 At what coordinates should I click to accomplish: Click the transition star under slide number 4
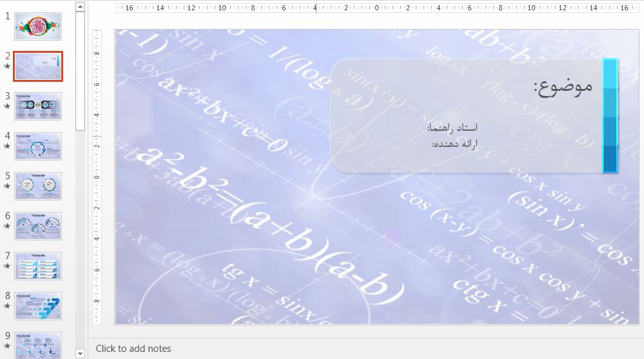point(7,146)
